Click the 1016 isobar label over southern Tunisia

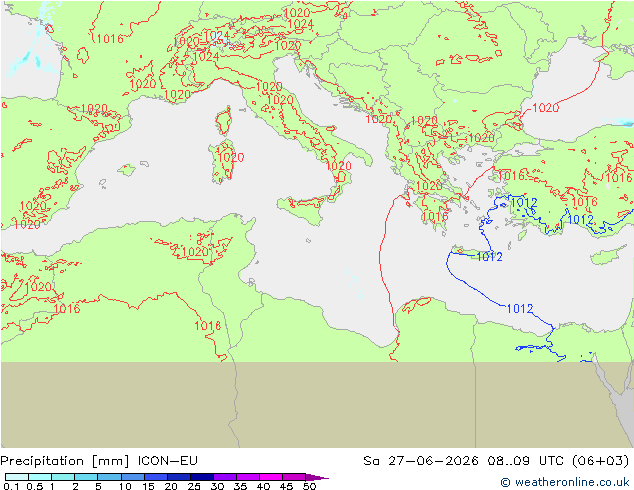208,325
